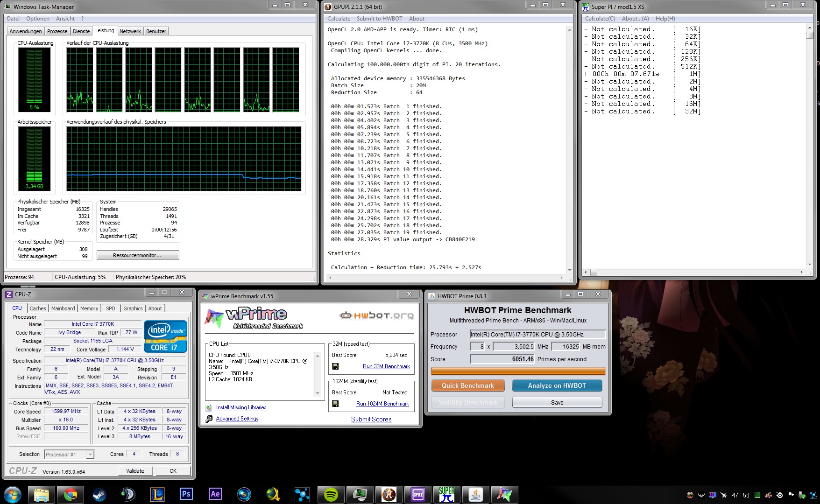This screenshot has height=504, width=820.
Task: Click the GPUPI vertical scrollbar
Action: point(569,150)
